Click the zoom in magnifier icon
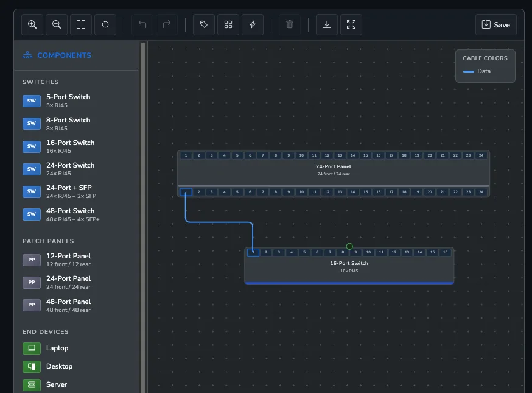The image size is (532, 393). click(32, 24)
